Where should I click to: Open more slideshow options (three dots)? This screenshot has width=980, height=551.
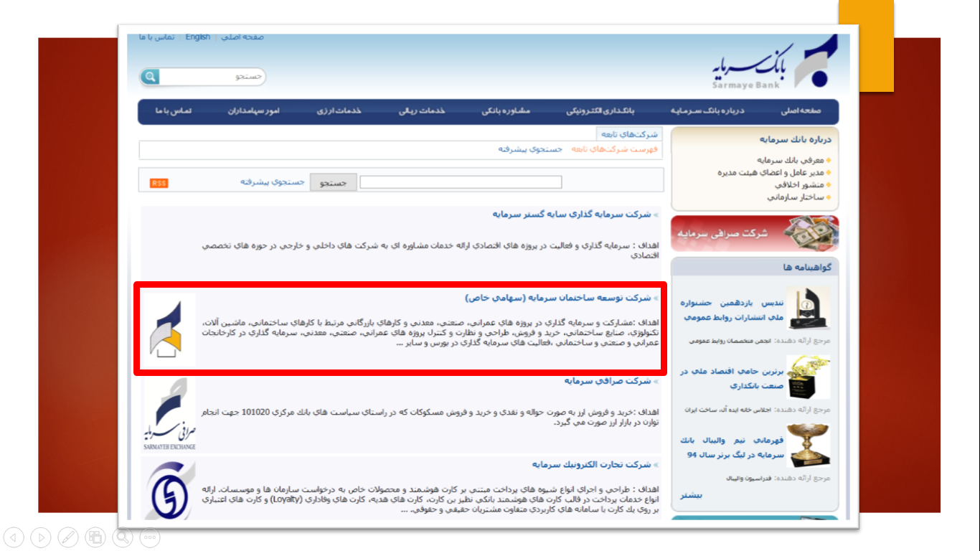point(150,537)
